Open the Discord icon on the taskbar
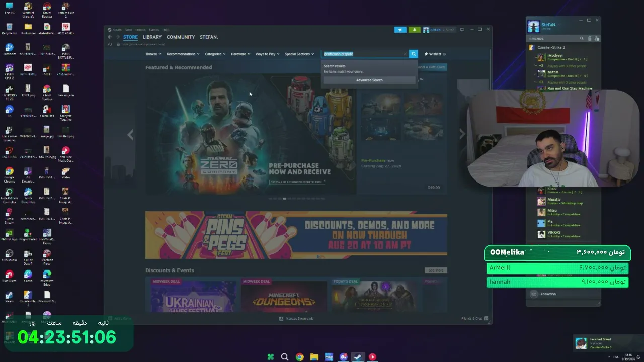644x362 pixels. point(344,357)
